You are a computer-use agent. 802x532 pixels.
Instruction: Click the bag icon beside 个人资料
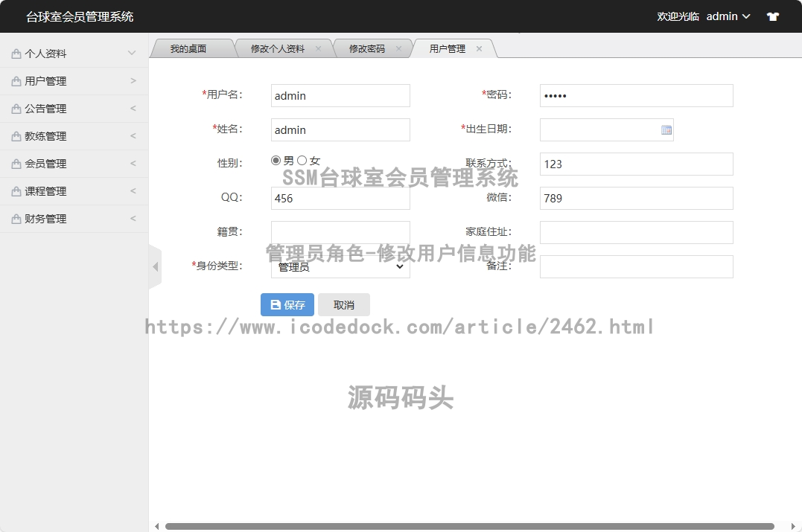(x=16, y=54)
